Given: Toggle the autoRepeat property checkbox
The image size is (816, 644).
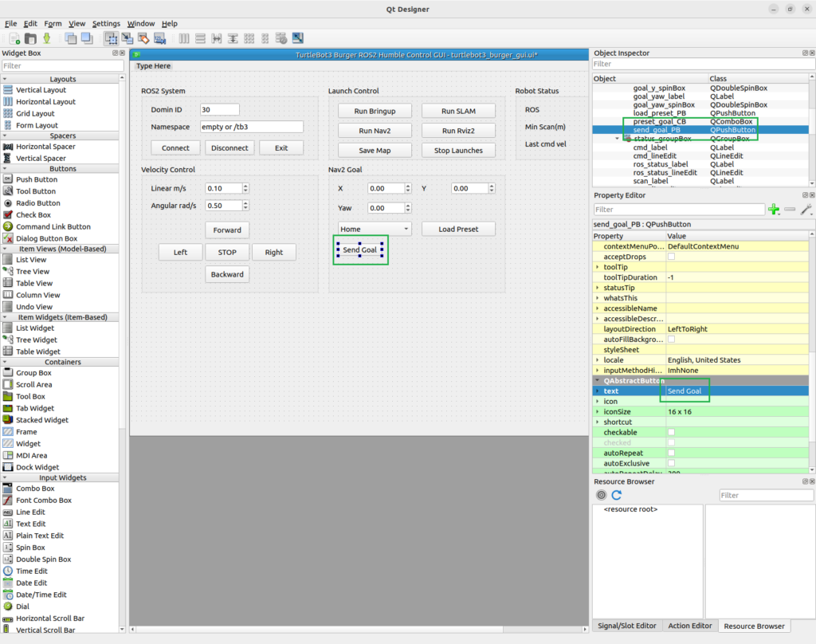Looking at the screenshot, I should tap(671, 453).
